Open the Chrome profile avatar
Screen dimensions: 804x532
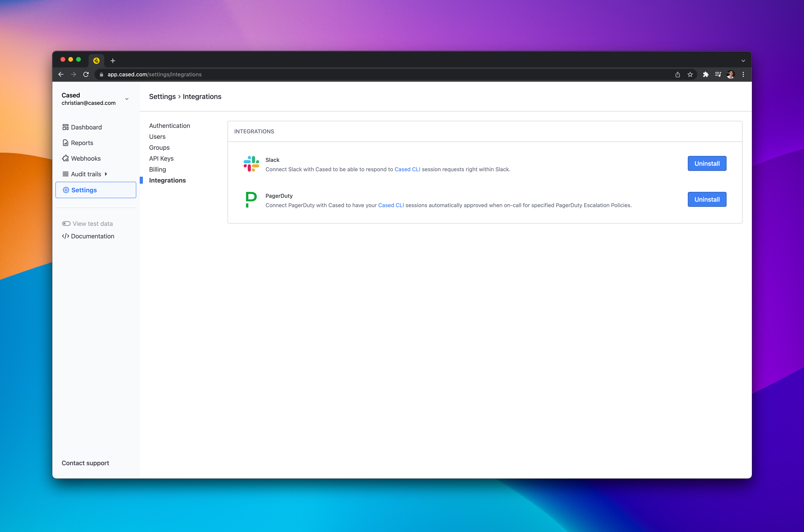point(730,74)
